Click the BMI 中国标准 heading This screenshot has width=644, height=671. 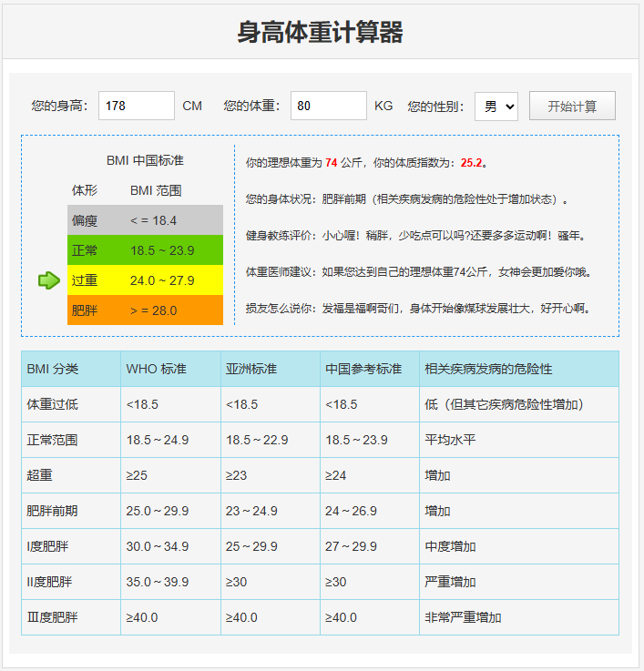pyautogui.click(x=145, y=160)
